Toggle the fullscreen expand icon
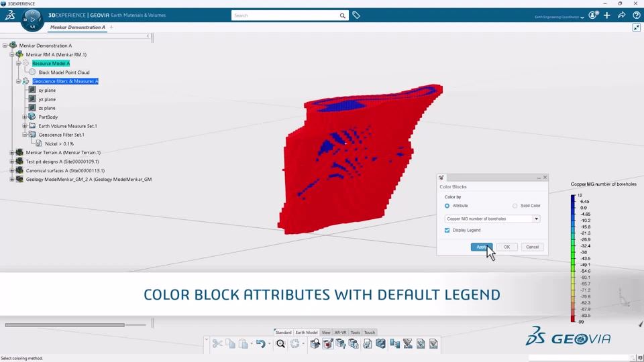The image size is (644, 362). [x=636, y=27]
